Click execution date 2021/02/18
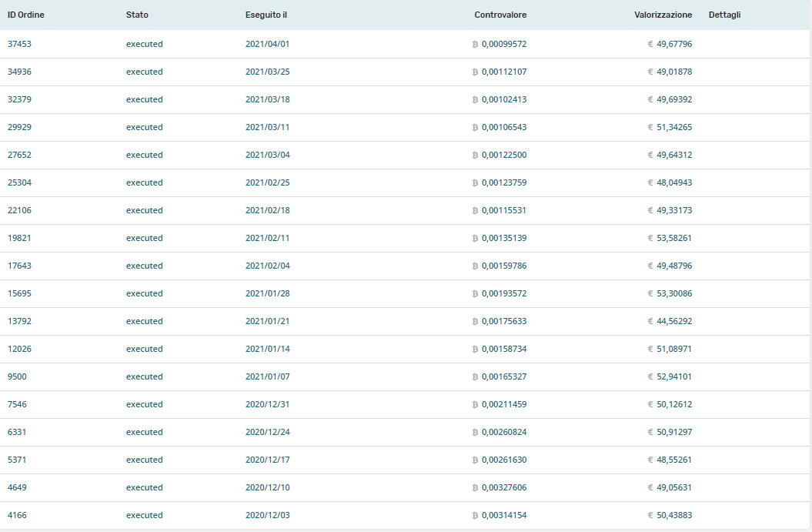 point(267,210)
